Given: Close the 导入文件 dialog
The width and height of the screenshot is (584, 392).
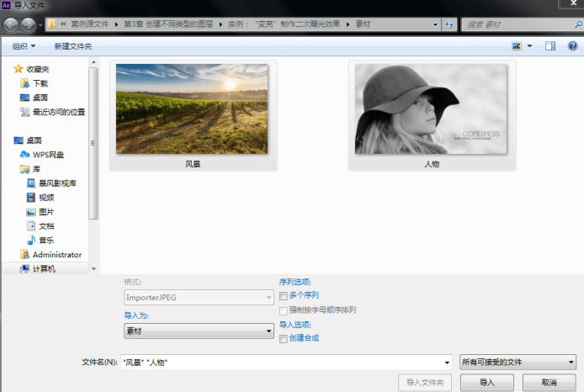Looking at the screenshot, I should tap(573, 3).
